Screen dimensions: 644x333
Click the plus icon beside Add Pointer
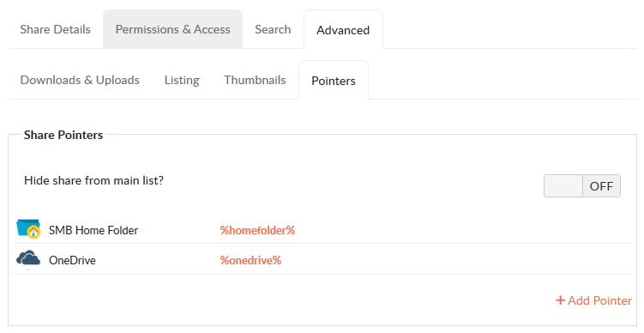pyautogui.click(x=560, y=300)
